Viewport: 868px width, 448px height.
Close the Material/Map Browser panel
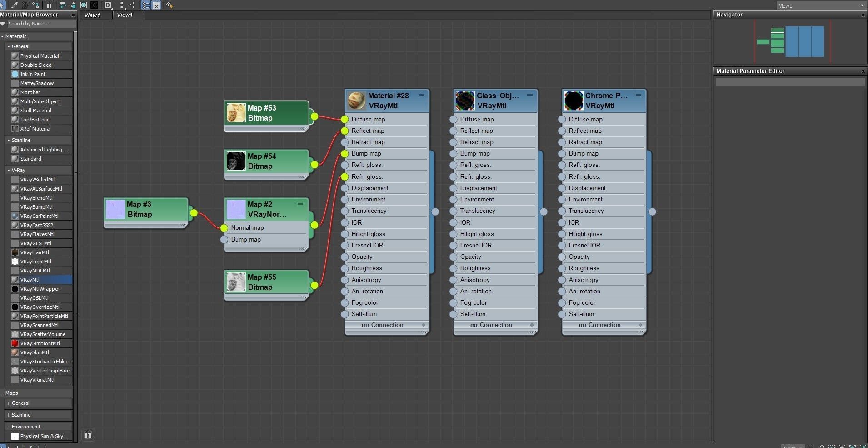pyautogui.click(x=73, y=15)
